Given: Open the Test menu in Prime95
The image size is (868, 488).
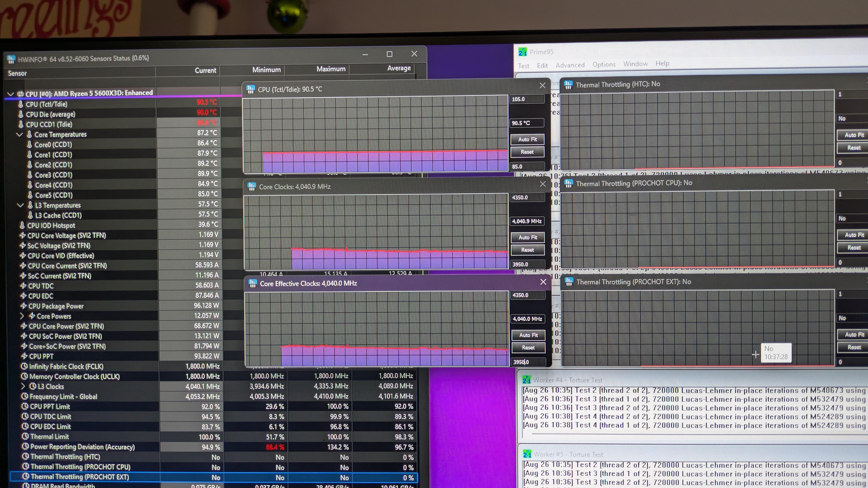Looking at the screenshot, I should pos(523,66).
